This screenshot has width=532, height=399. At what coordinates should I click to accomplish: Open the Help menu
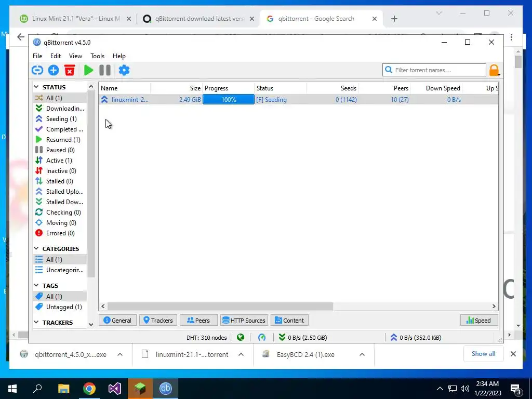coord(119,56)
